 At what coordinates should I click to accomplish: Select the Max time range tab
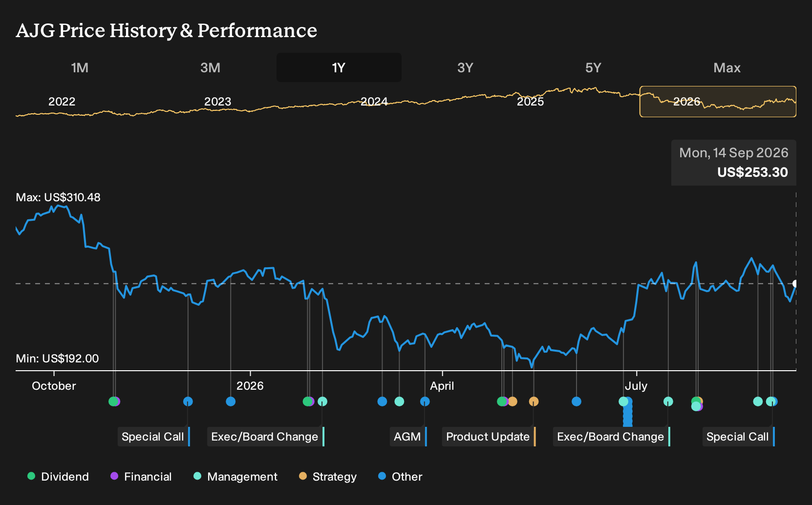click(x=727, y=67)
